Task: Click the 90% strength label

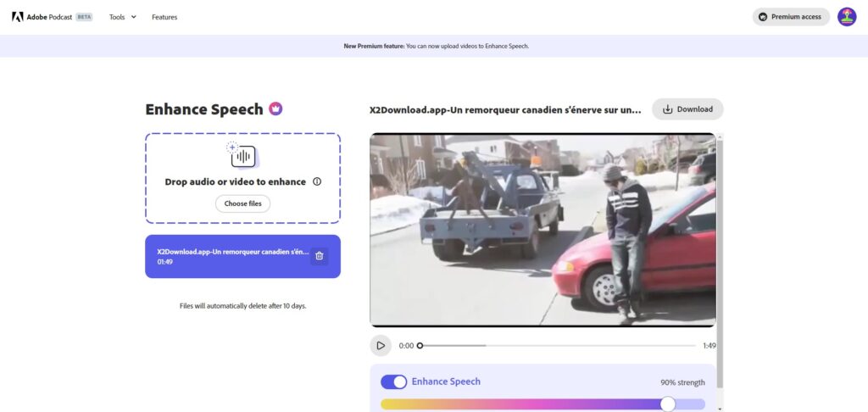Action: point(682,382)
